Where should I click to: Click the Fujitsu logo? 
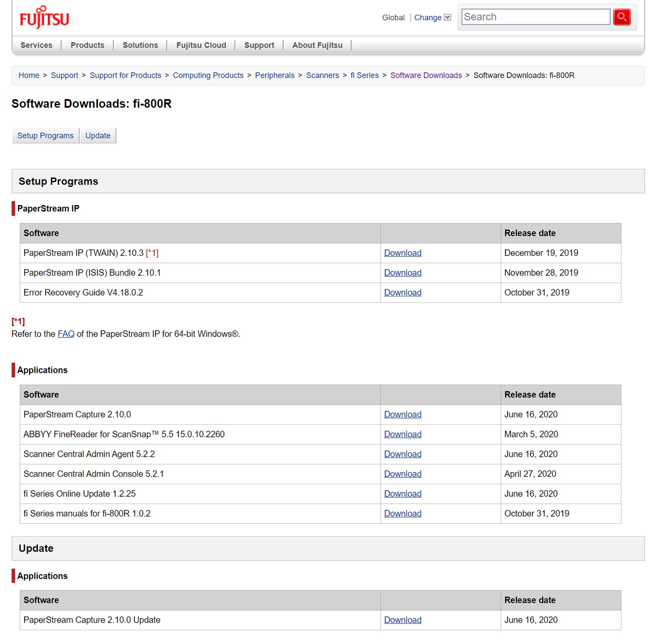(x=44, y=17)
